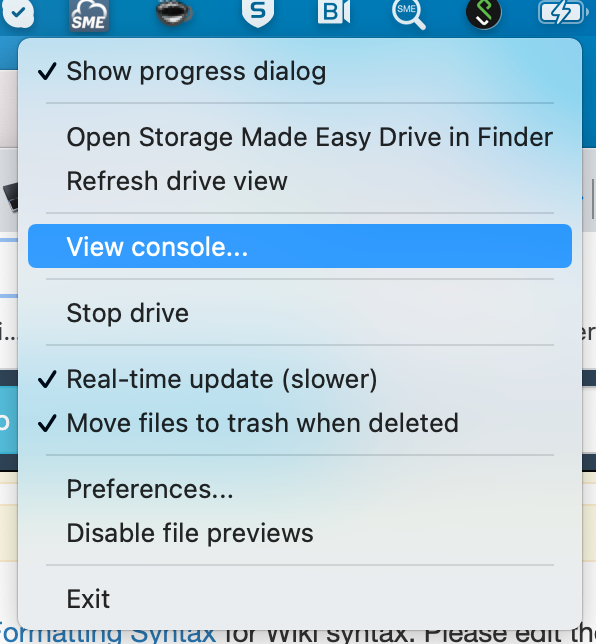Image resolution: width=596 pixels, height=644 pixels.
Task: Disable Real-time update (slower)
Action: (300, 379)
